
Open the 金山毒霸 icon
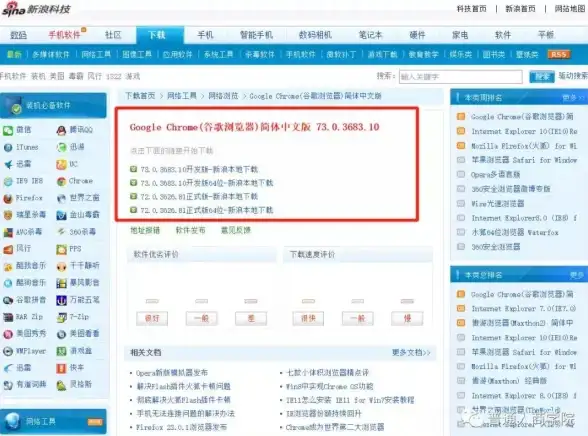[61, 215]
